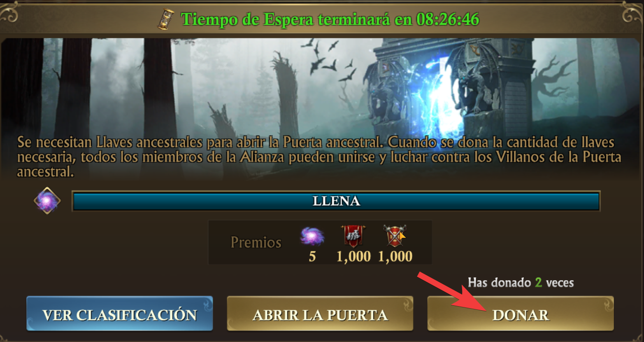Open VER CLASIFICACIÓN ranking

click(x=120, y=314)
